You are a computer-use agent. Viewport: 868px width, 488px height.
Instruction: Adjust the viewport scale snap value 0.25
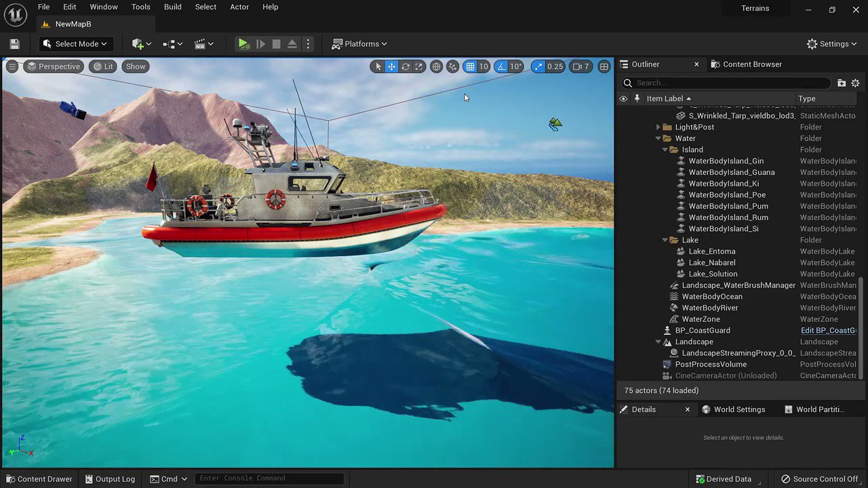point(555,66)
